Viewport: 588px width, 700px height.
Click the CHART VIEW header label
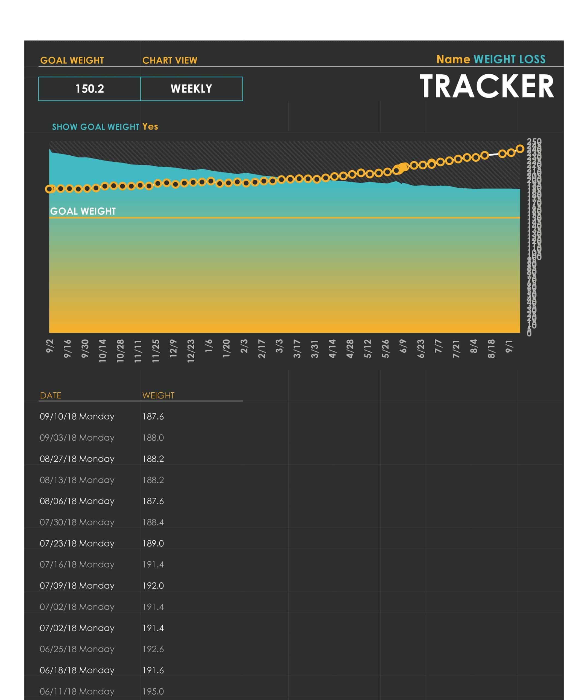pyautogui.click(x=170, y=60)
